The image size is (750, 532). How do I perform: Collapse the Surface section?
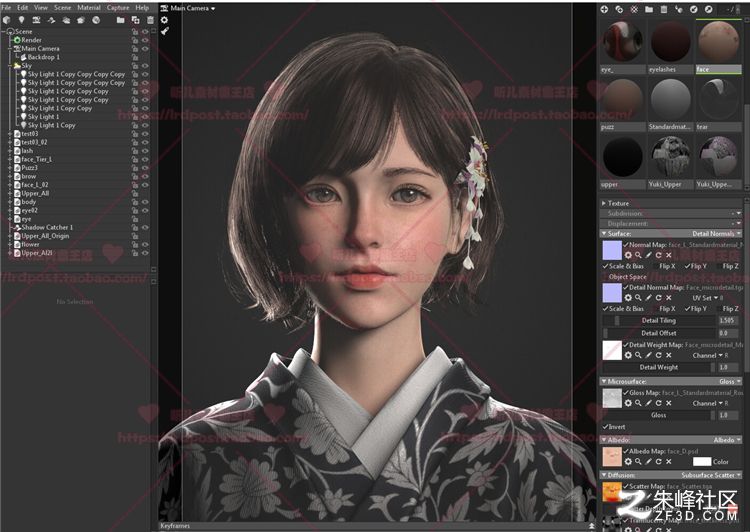(x=604, y=233)
